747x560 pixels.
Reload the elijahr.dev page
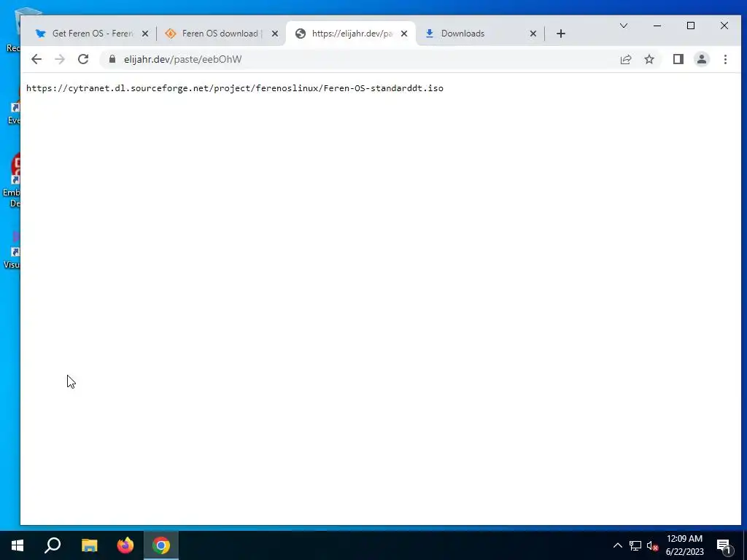[x=83, y=59]
